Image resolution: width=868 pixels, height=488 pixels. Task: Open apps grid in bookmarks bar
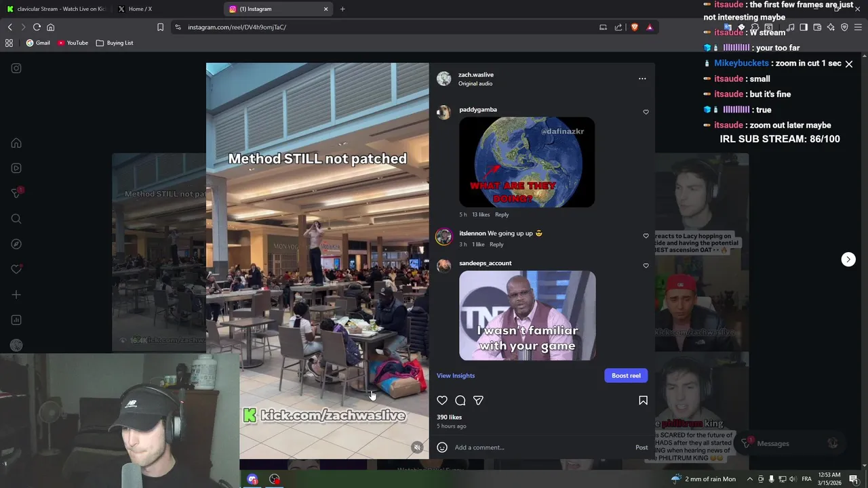9,43
